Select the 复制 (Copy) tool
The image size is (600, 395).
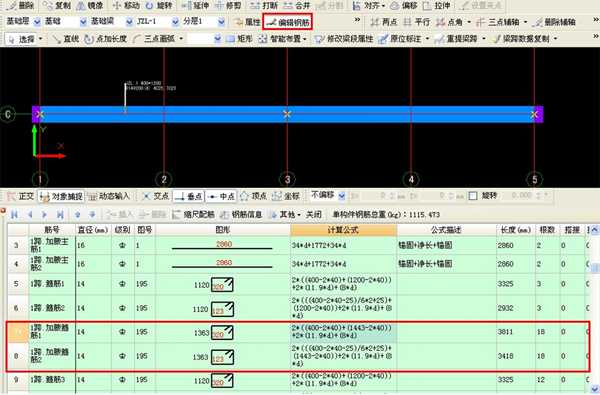[57, 5]
